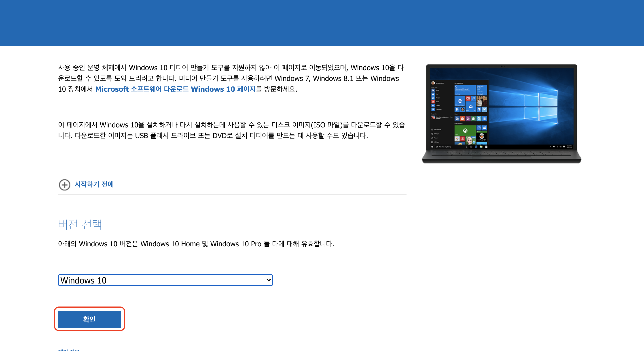Click the partially visible link below 확인
Screen dimensions: 644x351
69,350
